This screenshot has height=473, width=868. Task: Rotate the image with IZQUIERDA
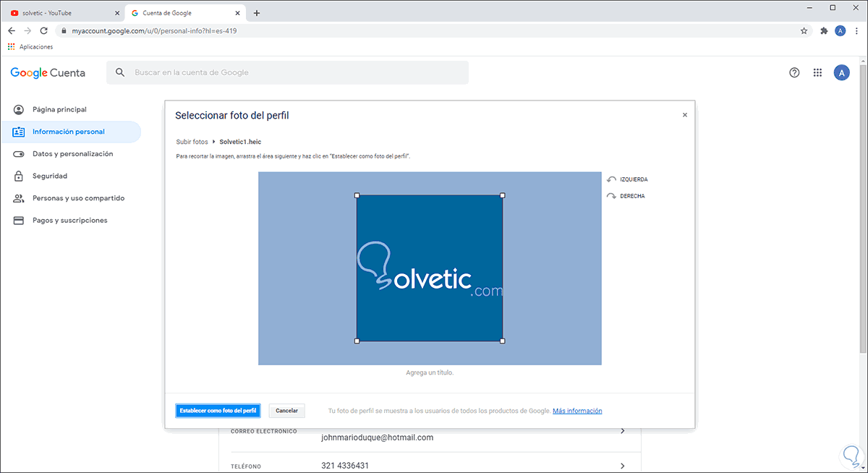coord(627,179)
